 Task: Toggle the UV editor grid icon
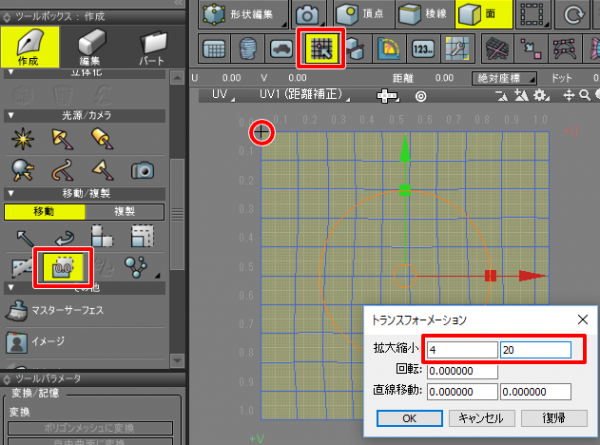tap(321, 48)
